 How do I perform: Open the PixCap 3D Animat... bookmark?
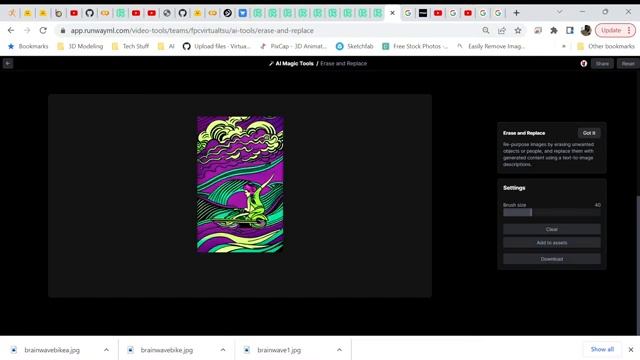coord(294,47)
